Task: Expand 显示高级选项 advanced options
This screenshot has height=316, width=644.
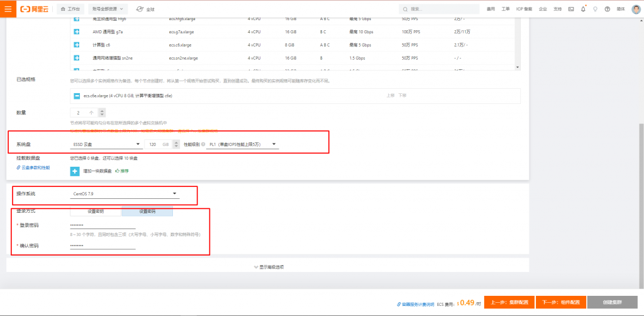Action: (x=269, y=267)
